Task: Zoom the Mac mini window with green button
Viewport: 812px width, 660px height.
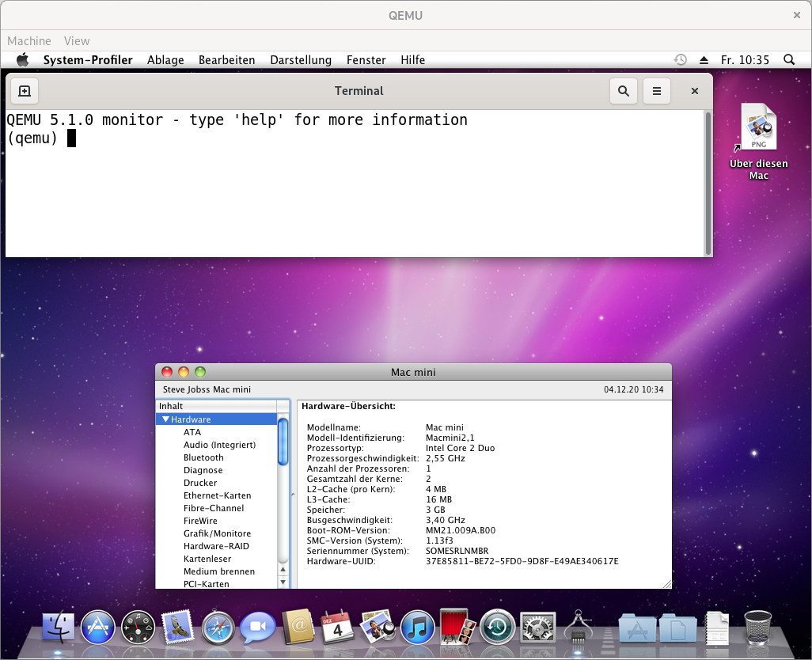Action: 200,372
